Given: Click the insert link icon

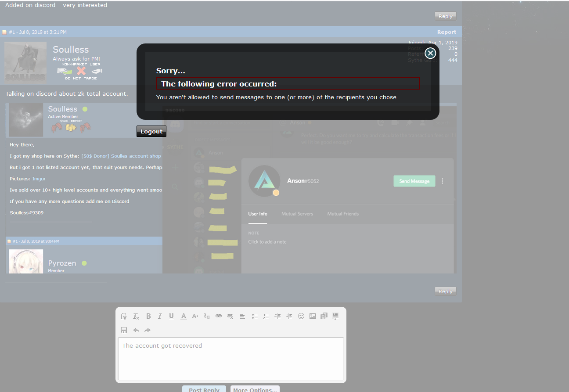Looking at the screenshot, I should tap(219, 316).
